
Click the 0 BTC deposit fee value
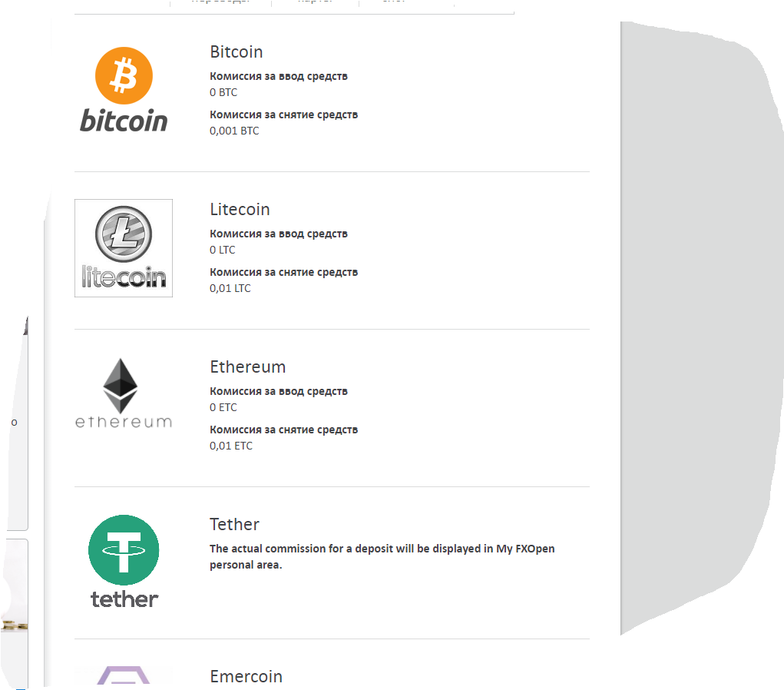click(223, 92)
